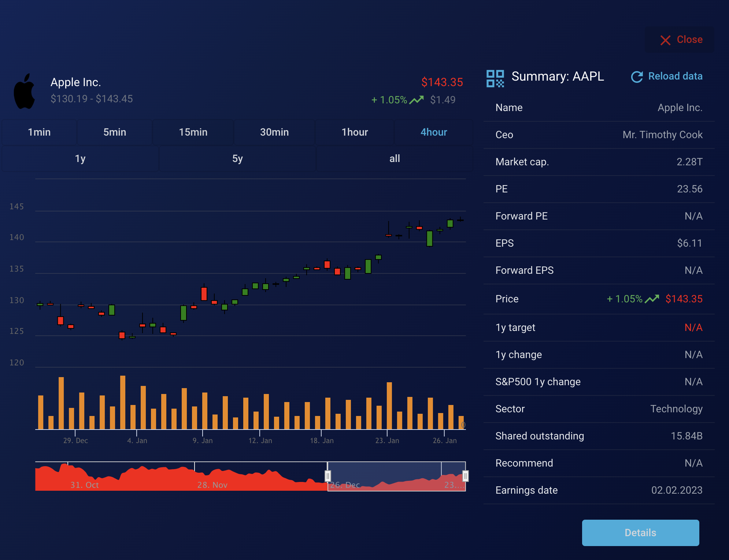Open the Details button

tap(640, 533)
